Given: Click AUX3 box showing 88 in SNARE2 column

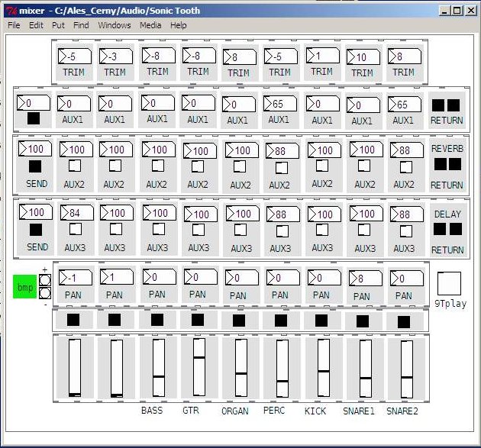Looking at the screenshot, I should click(x=407, y=214).
